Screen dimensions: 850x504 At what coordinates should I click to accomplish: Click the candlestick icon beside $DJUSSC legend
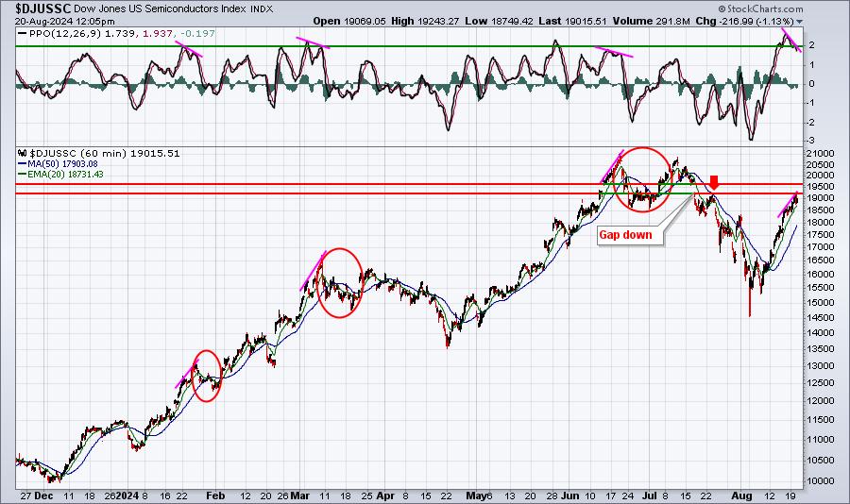click(23, 153)
